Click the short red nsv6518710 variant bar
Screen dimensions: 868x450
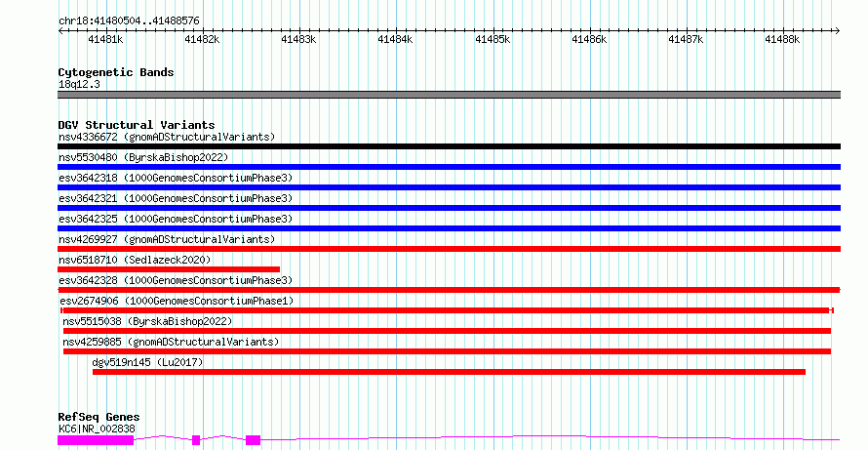(169, 269)
